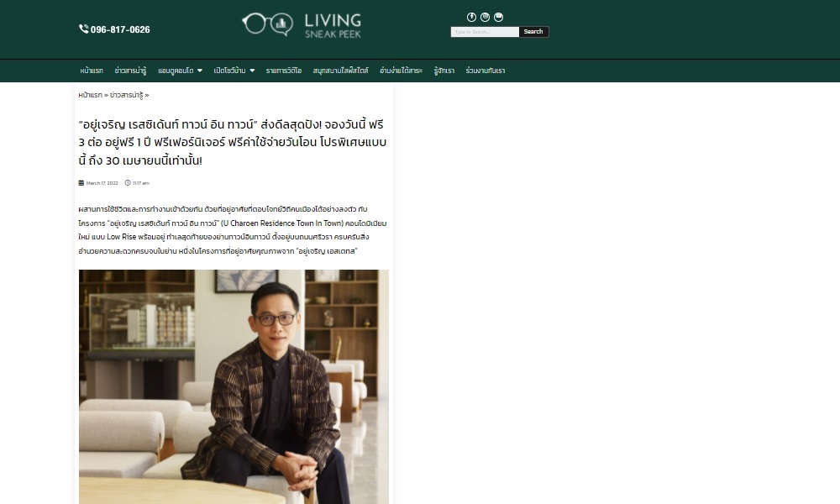Open the Facebook social icon
Viewport: 840px width, 504px height.
click(471, 17)
